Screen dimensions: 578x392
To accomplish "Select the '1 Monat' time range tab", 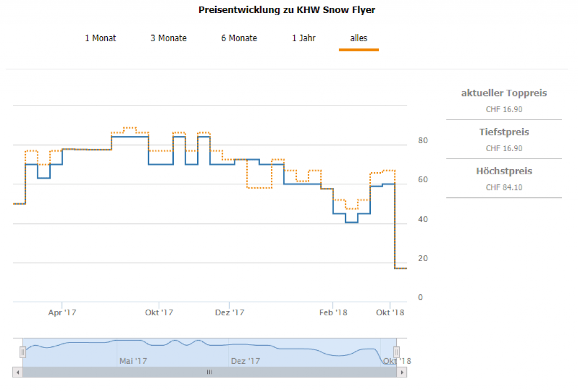I will pyautogui.click(x=100, y=38).
